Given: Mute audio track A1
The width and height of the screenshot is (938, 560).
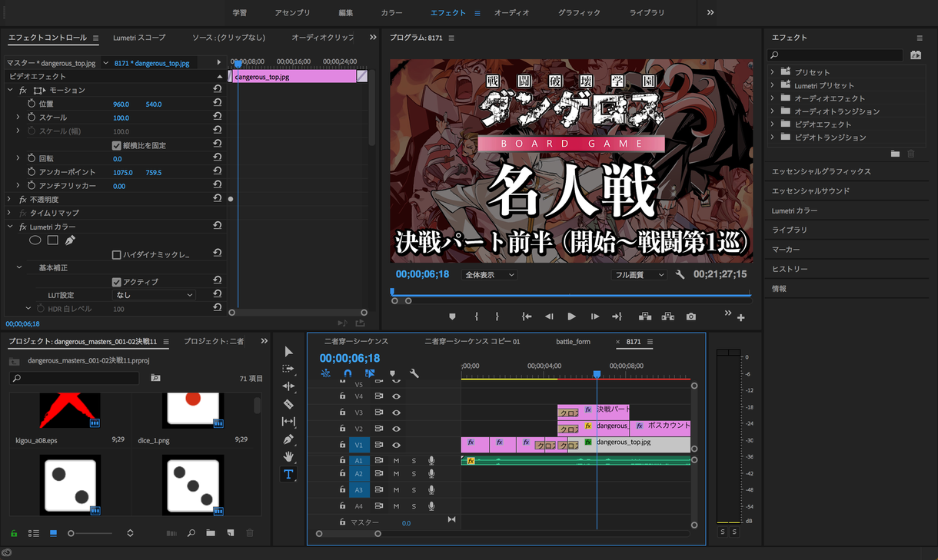Looking at the screenshot, I should pos(397,461).
